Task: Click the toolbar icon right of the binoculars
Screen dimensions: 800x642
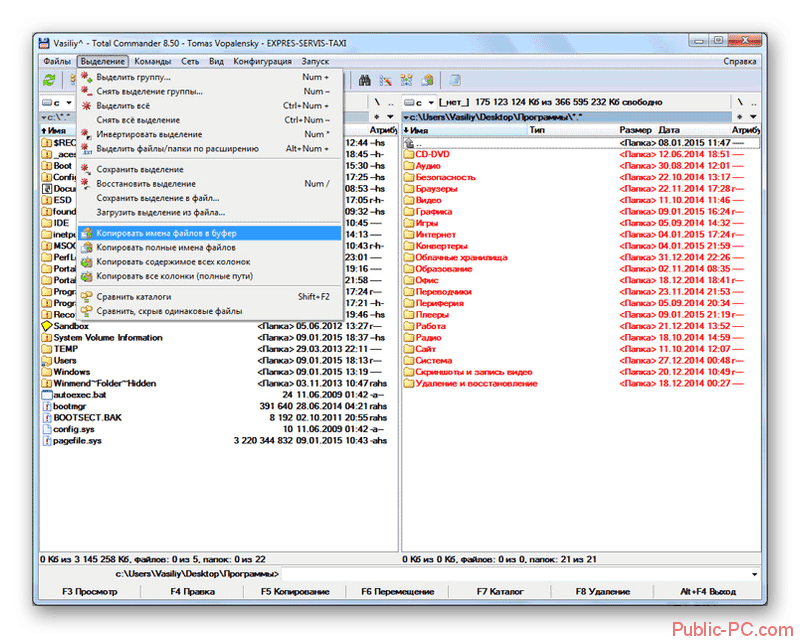Action: [386, 81]
